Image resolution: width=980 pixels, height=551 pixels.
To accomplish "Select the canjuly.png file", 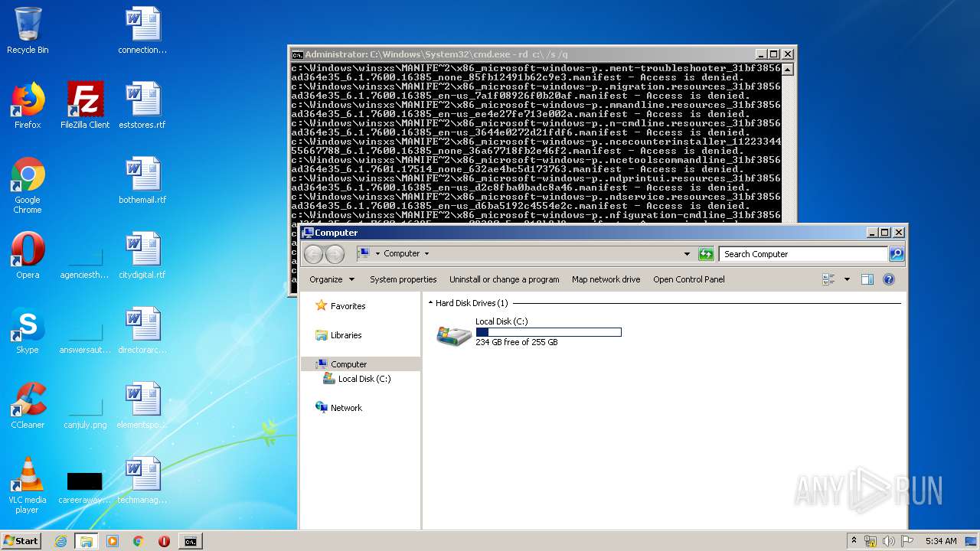I will click(85, 412).
